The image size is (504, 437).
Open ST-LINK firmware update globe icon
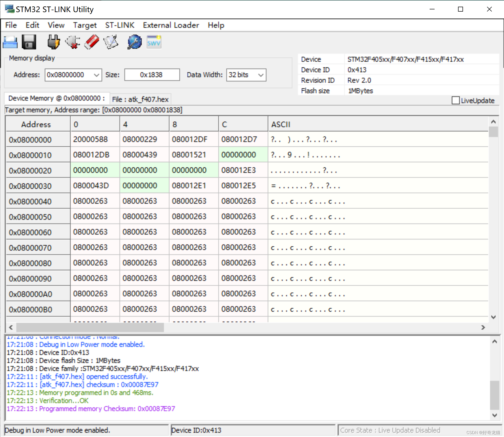point(135,42)
